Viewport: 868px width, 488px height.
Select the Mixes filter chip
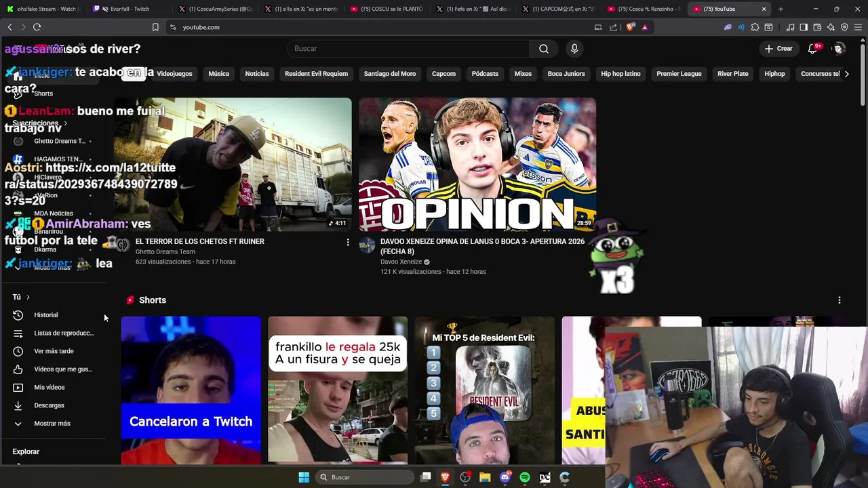pos(523,74)
